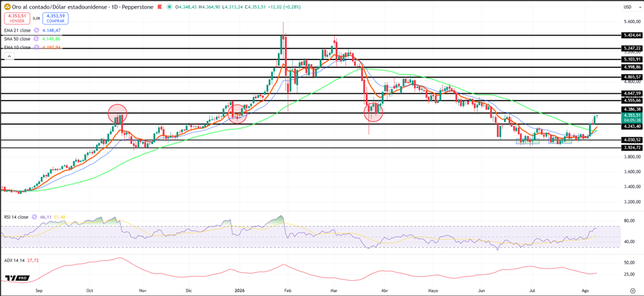Viewport: 644px width, 296px height.
Task: Click the COMPRAR buy button
Action: pos(57,18)
